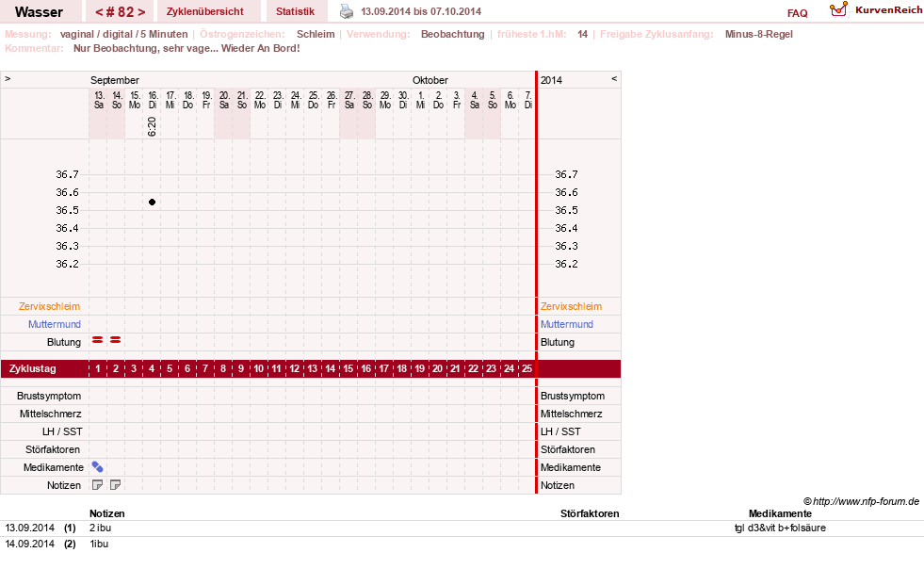Click the left Blutung row label
924x569 pixels.
point(64,342)
